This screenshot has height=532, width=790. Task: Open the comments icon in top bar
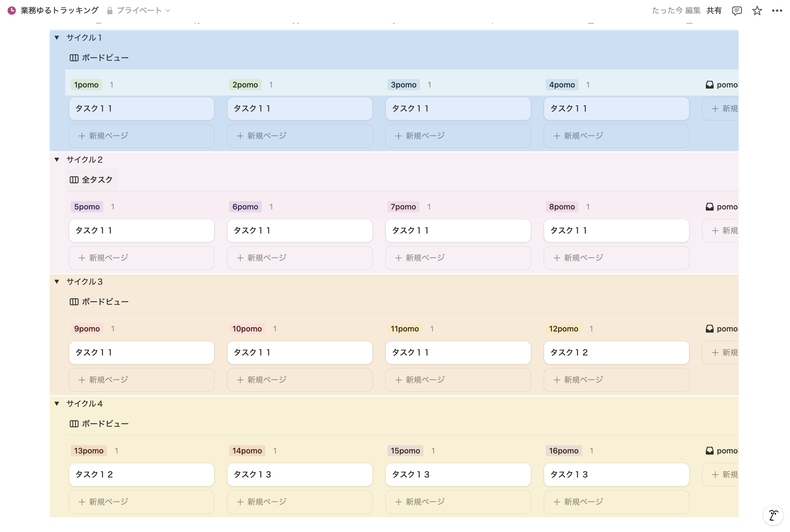tap(736, 11)
